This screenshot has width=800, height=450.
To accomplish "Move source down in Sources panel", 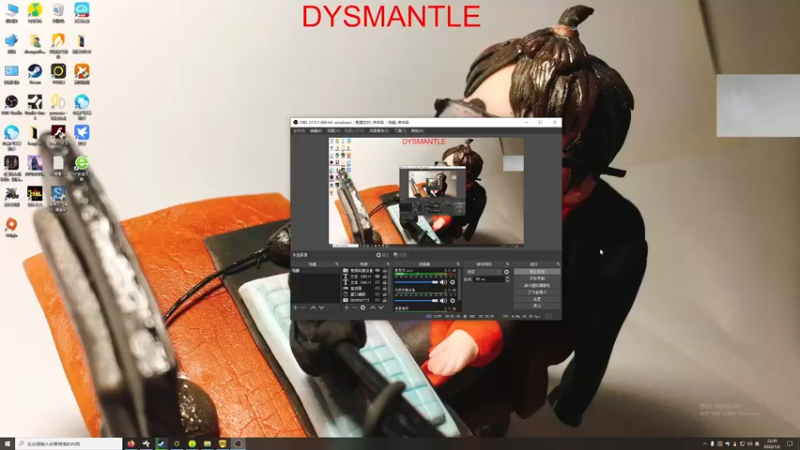I will 381,308.
